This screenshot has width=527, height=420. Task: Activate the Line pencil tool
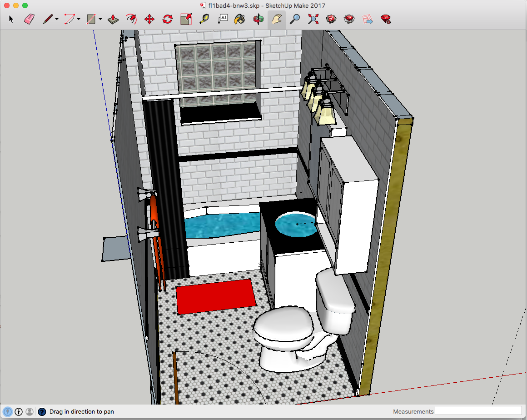(x=47, y=19)
